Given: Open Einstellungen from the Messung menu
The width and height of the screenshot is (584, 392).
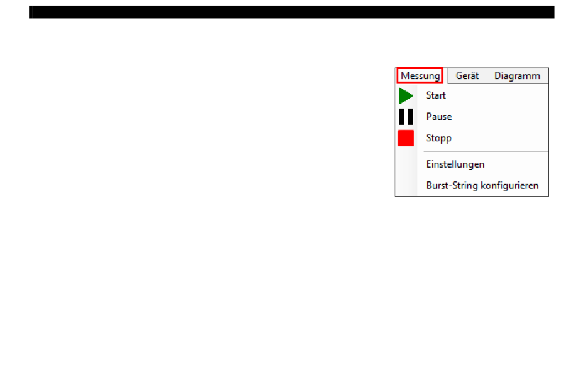Looking at the screenshot, I should (455, 165).
